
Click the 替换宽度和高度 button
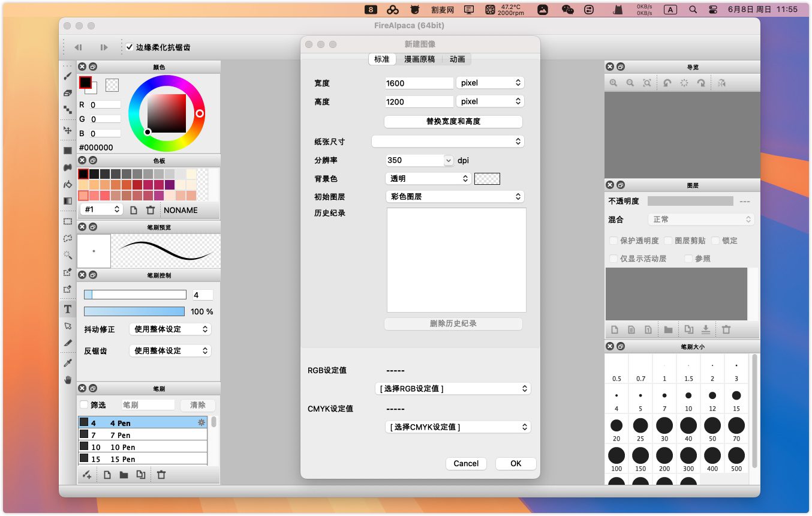click(x=453, y=121)
